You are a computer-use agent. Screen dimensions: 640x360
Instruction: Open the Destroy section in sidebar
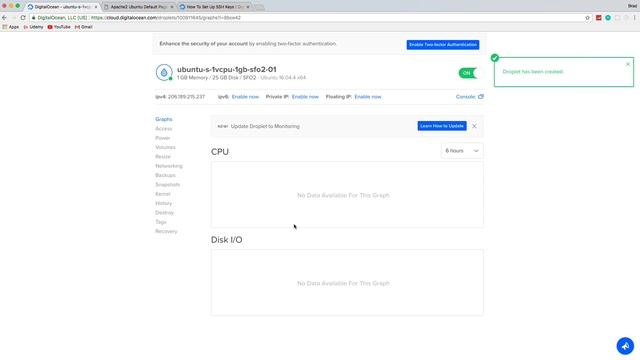pyautogui.click(x=164, y=213)
